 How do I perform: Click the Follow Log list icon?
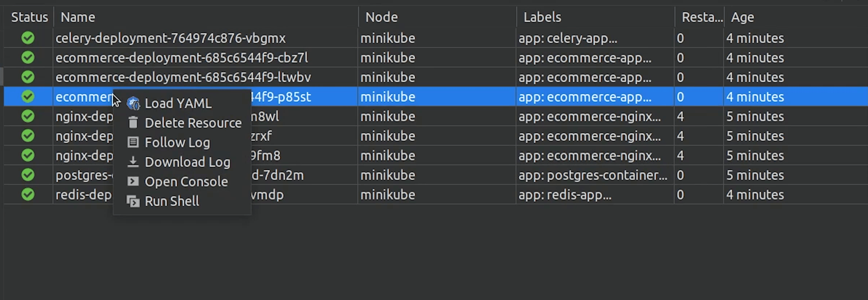click(x=133, y=142)
